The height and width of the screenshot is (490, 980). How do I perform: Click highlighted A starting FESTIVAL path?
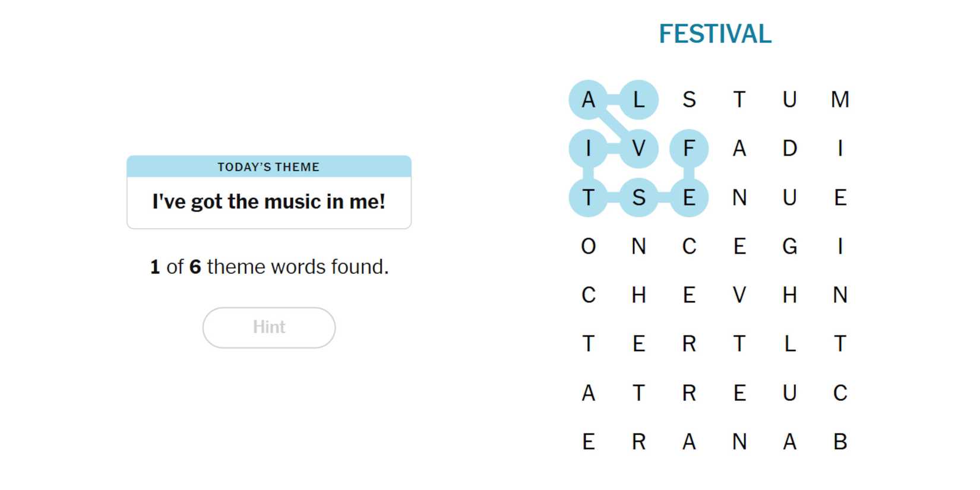pyautogui.click(x=588, y=99)
